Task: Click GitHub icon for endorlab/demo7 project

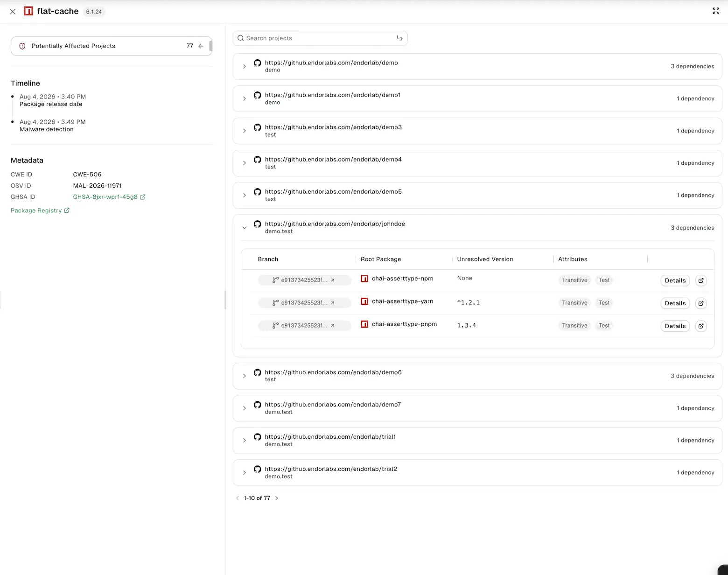Action: 257,405
